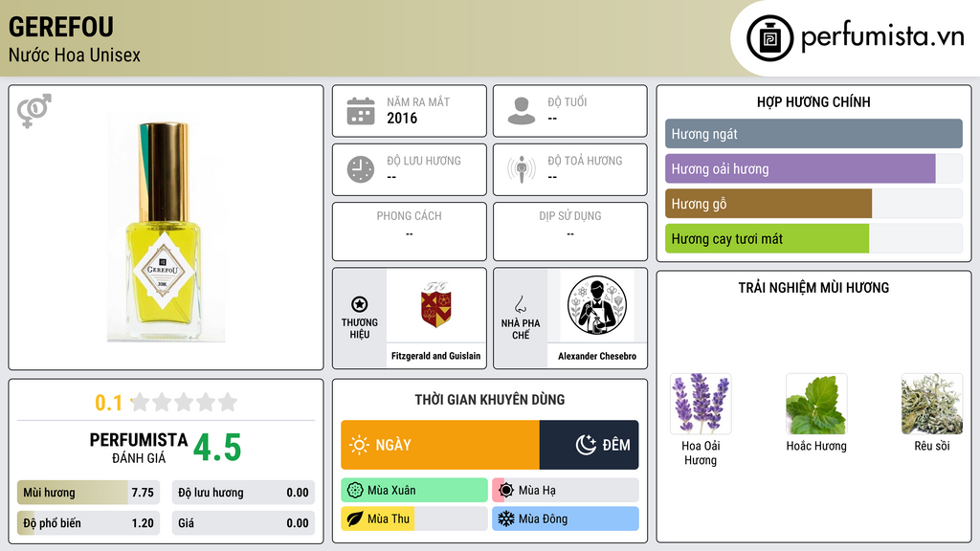Click the Hoa Oải Hương lavender thumbnail
Screen dimensions: 980x551
click(701, 404)
